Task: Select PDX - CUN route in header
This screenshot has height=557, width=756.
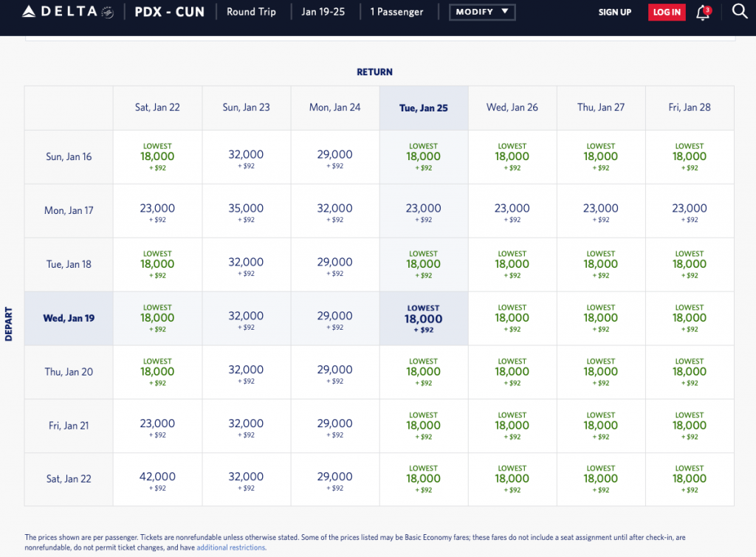Action: (x=169, y=12)
